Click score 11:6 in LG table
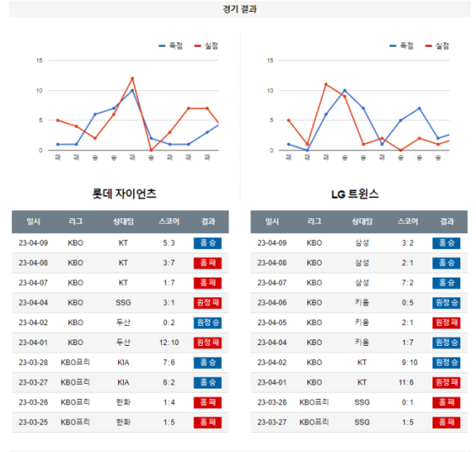476x452 pixels. click(406, 382)
